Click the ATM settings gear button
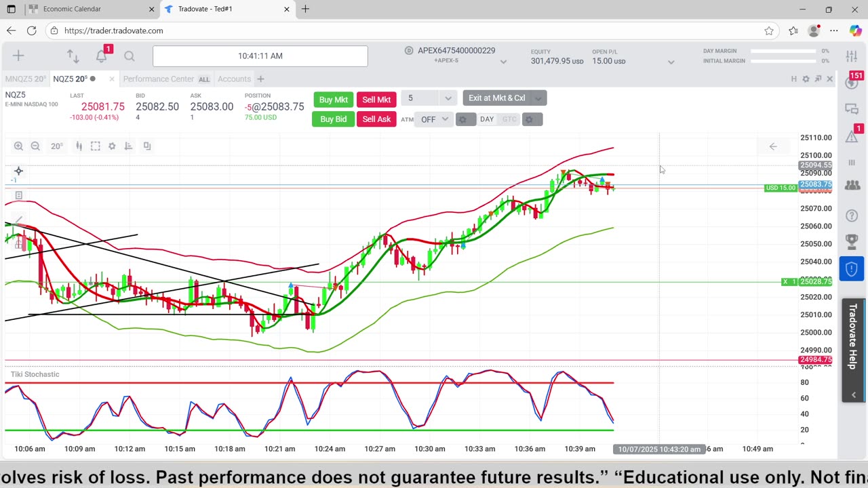Screen dimensions: 868x488 point(465,119)
